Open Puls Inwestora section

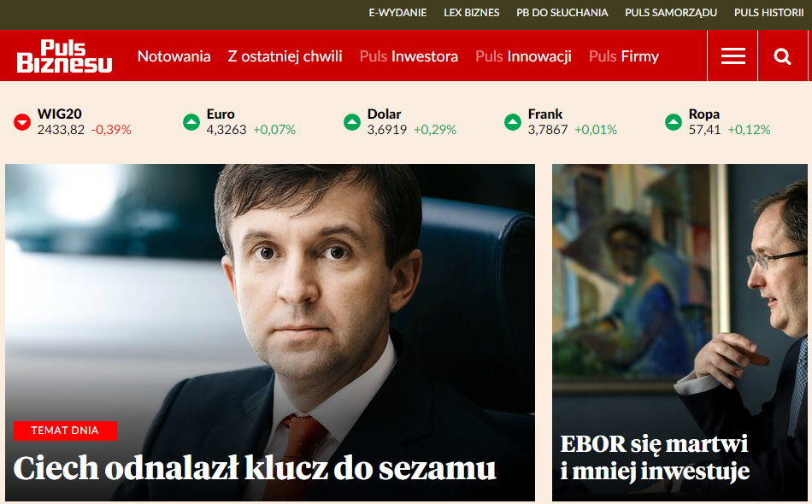(x=409, y=56)
